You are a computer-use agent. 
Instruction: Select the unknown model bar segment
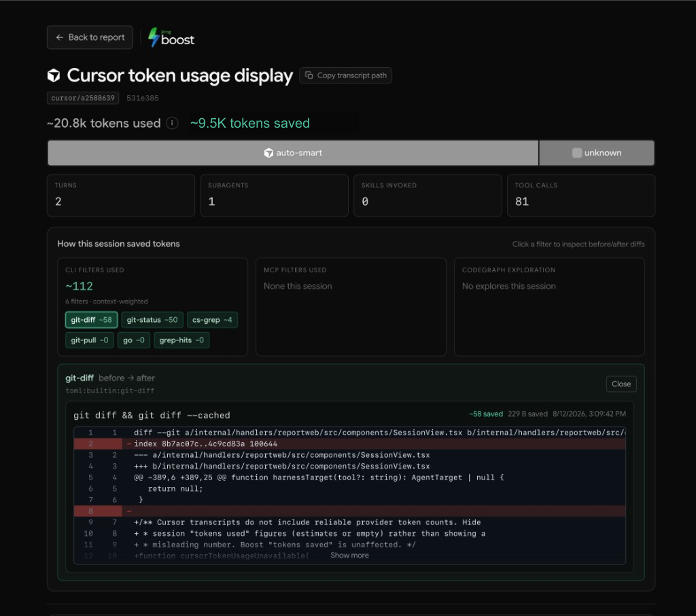pyautogui.click(x=597, y=153)
